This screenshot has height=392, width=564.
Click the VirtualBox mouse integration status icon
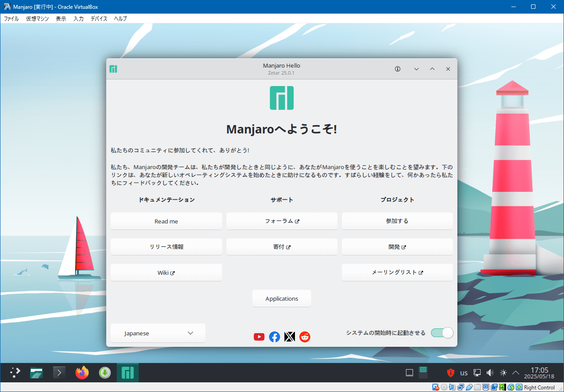pyautogui.click(x=511, y=387)
